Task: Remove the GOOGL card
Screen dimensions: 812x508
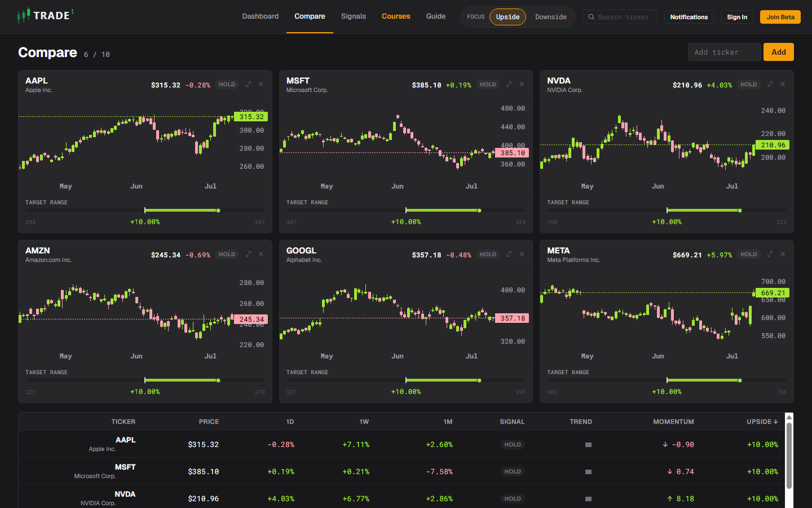Action: click(522, 254)
